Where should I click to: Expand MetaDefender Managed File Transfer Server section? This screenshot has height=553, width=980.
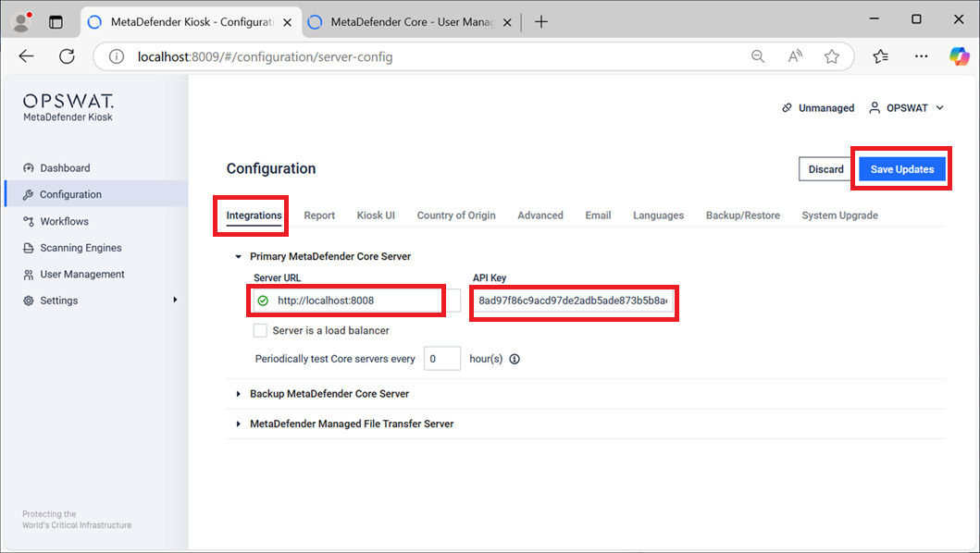click(239, 424)
